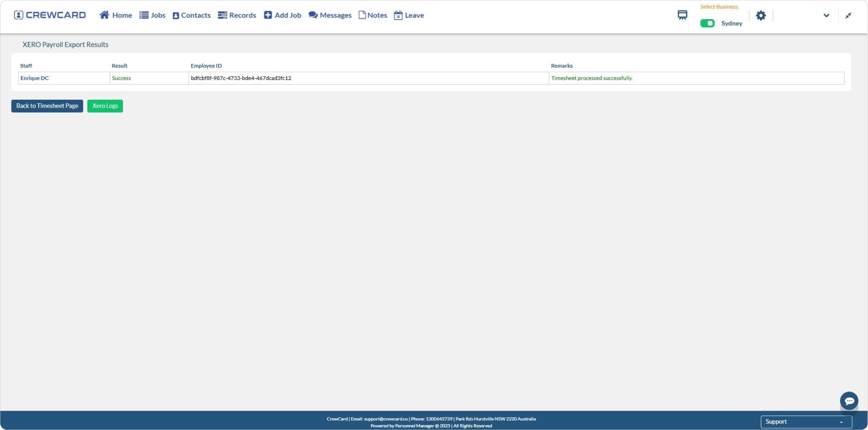Click the Home house icon
868x430 pixels.
coord(104,15)
